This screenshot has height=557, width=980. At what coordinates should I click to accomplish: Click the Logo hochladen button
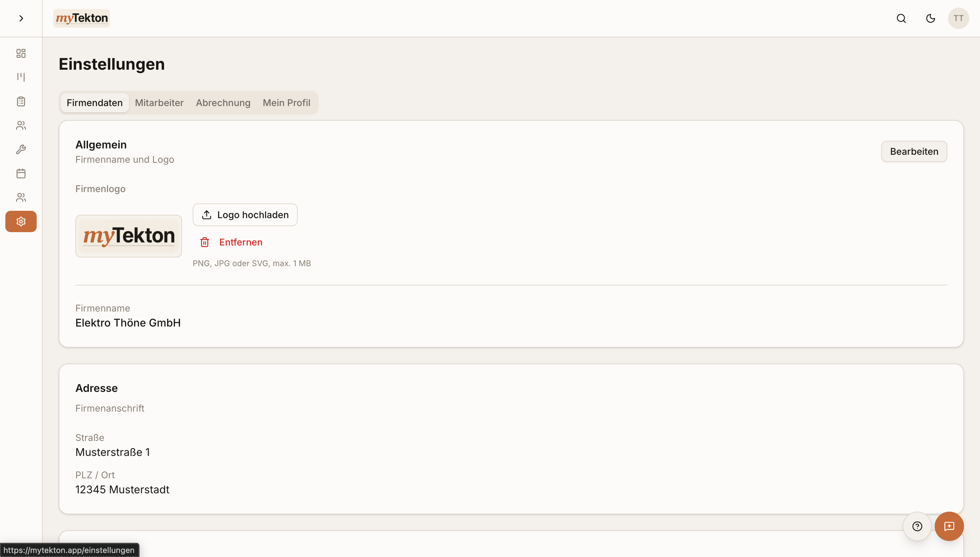[245, 215]
